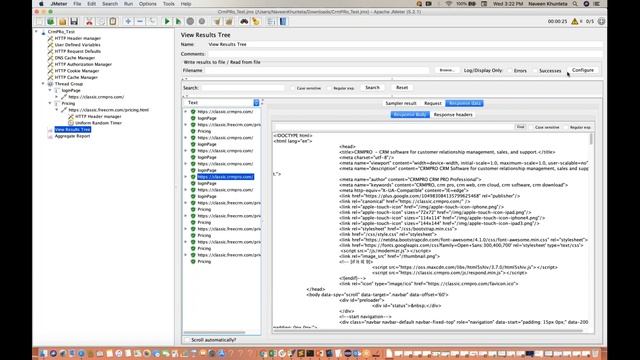
Task: Select Aggregate Report in the test plan
Action: tap(72, 136)
